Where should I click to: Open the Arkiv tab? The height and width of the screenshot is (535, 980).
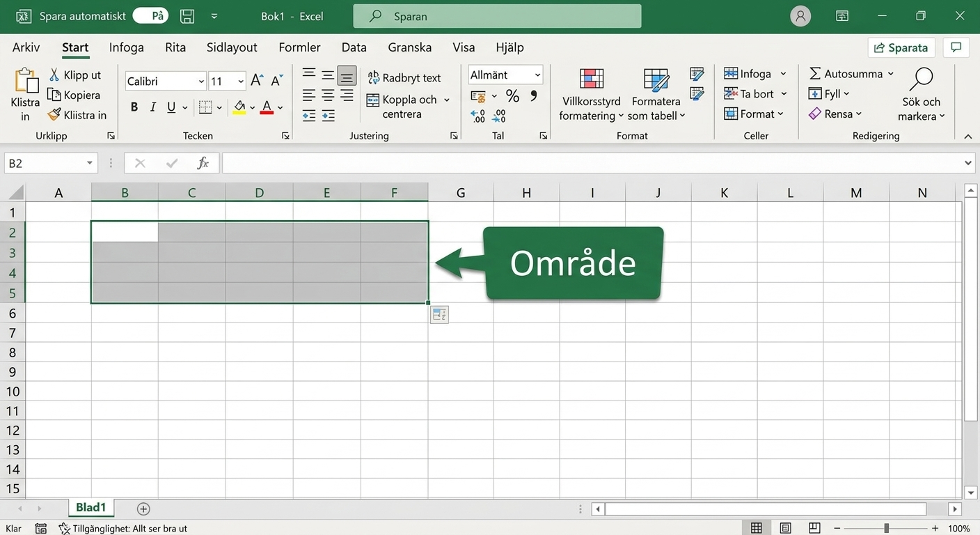(x=26, y=47)
